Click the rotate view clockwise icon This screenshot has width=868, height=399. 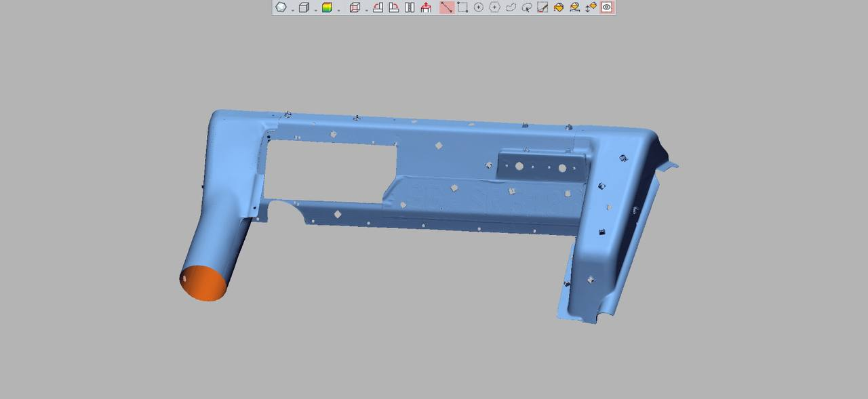395,7
